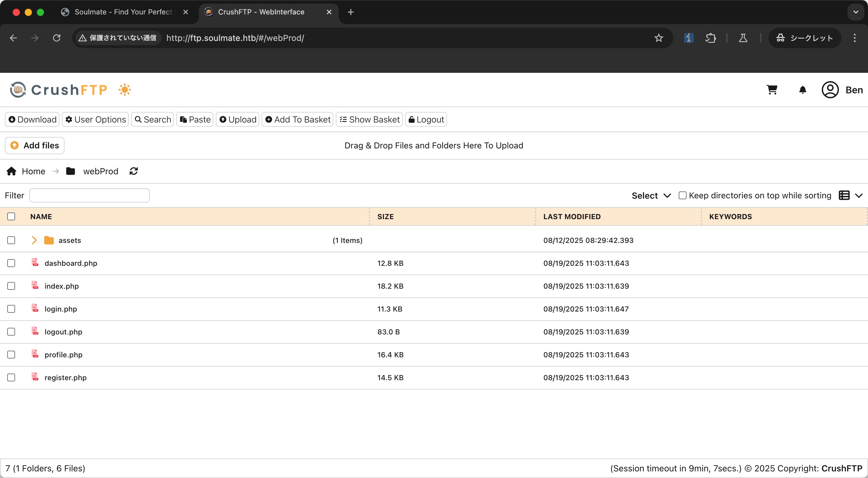Click the Home house icon in breadcrumb
The width and height of the screenshot is (868, 478).
point(11,171)
